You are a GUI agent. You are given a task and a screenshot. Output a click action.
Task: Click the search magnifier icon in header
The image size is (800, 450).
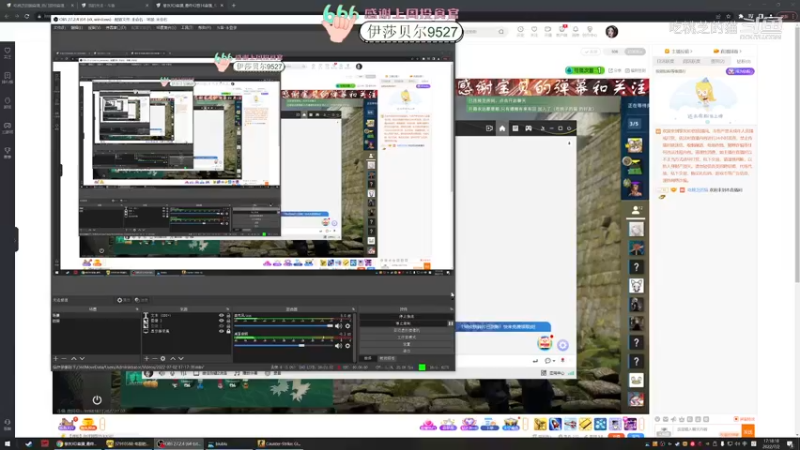click(501, 32)
